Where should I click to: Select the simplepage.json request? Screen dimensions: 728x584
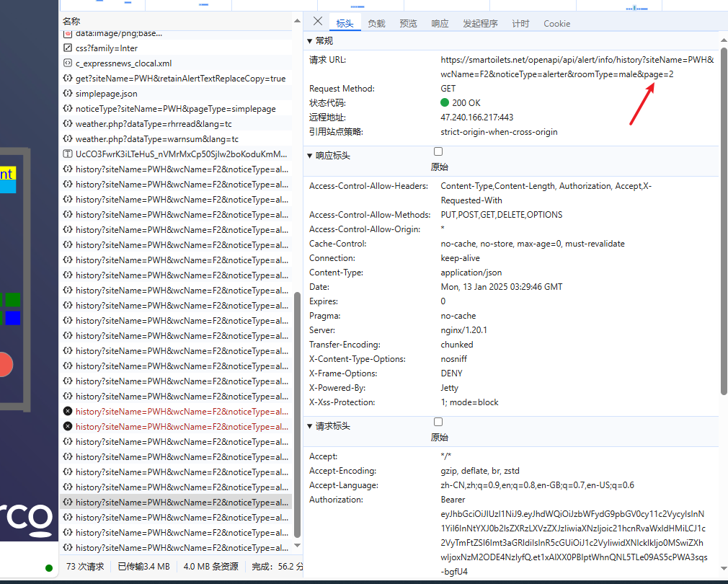tap(177, 94)
